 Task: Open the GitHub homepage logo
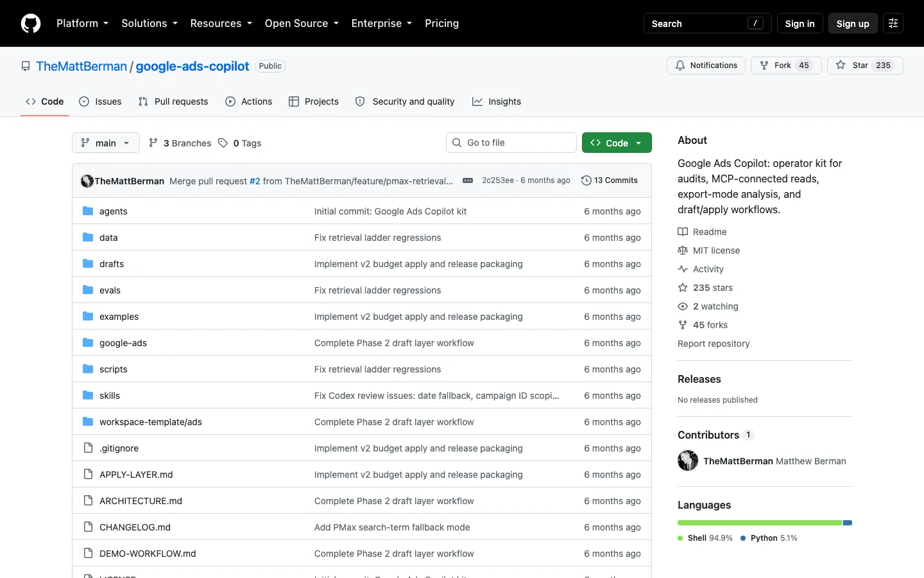coord(31,23)
